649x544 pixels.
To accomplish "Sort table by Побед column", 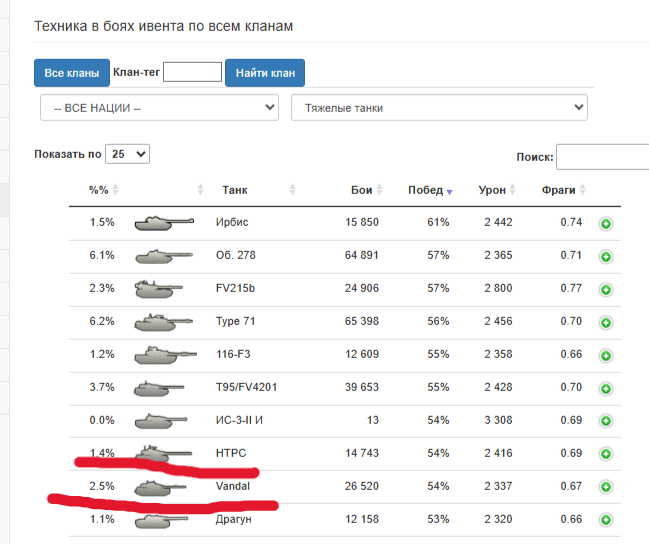I will [430, 190].
